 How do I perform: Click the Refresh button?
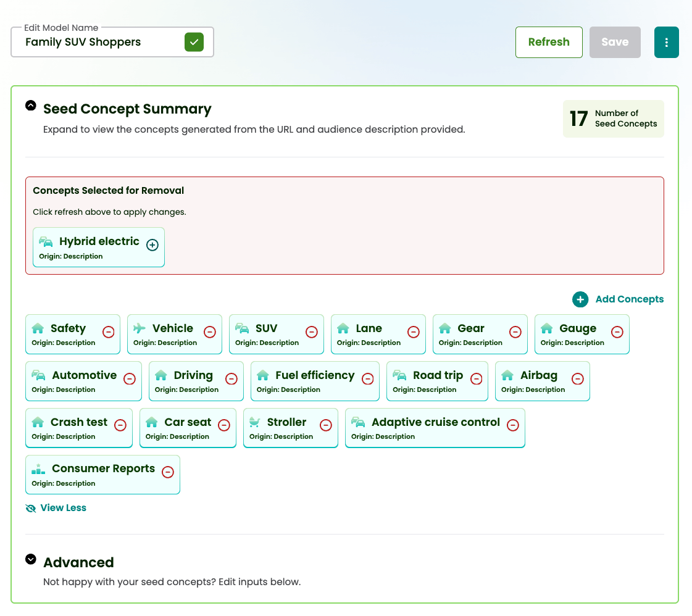pos(549,42)
